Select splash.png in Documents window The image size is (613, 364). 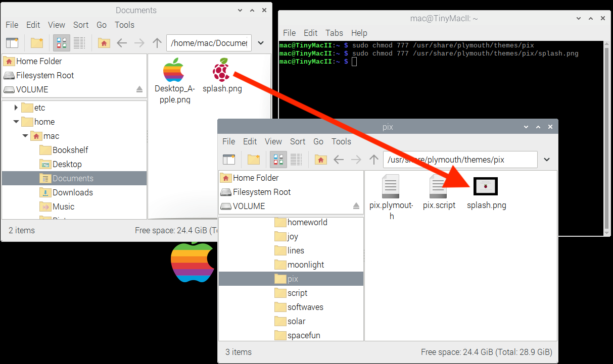[x=222, y=76]
